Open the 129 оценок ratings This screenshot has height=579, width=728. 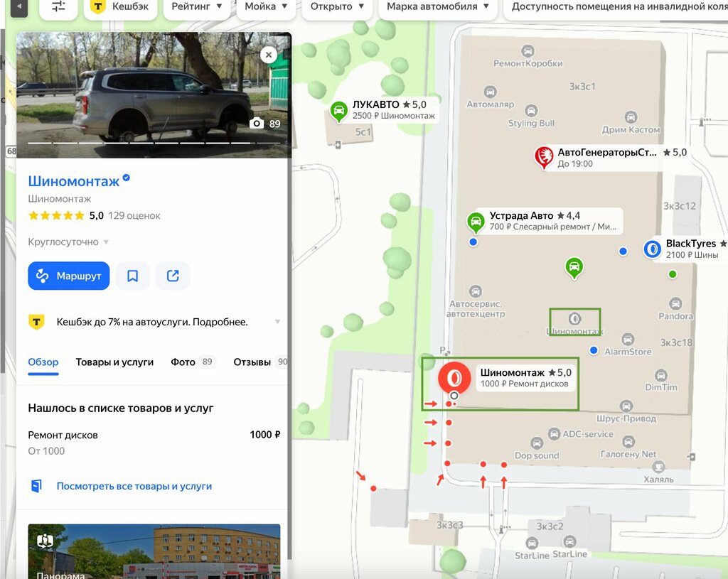coord(134,216)
